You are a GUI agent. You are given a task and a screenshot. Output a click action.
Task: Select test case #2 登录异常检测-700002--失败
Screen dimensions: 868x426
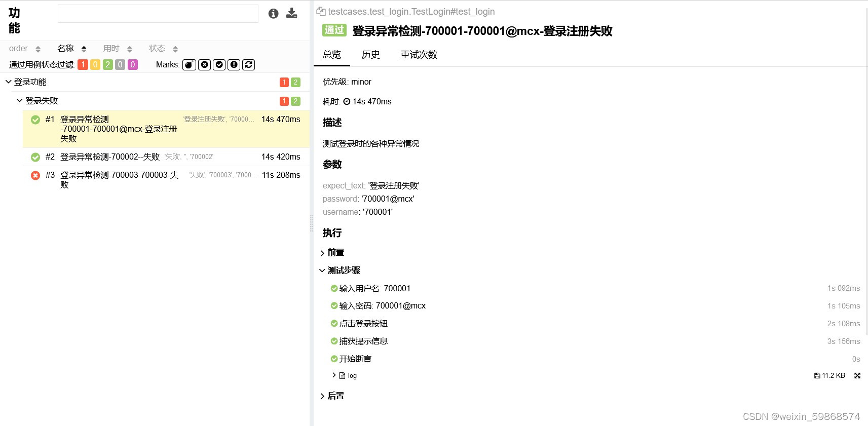pos(166,157)
